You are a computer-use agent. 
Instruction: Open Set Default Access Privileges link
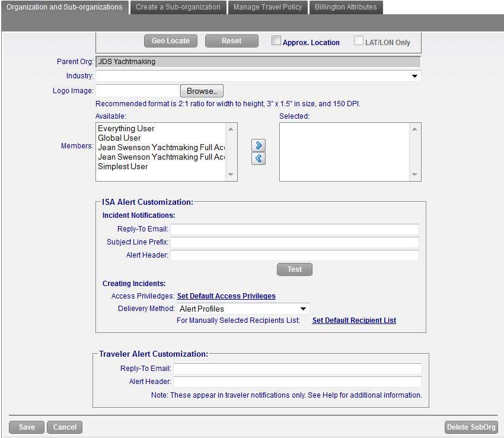point(226,296)
